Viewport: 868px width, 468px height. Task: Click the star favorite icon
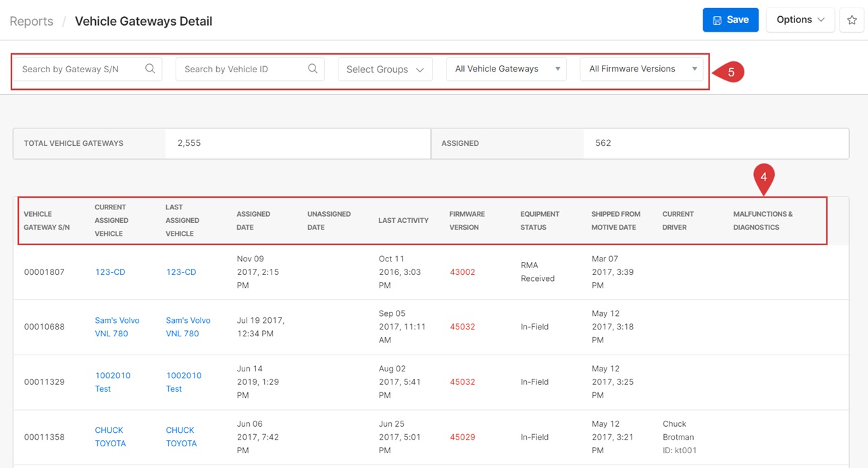point(852,20)
